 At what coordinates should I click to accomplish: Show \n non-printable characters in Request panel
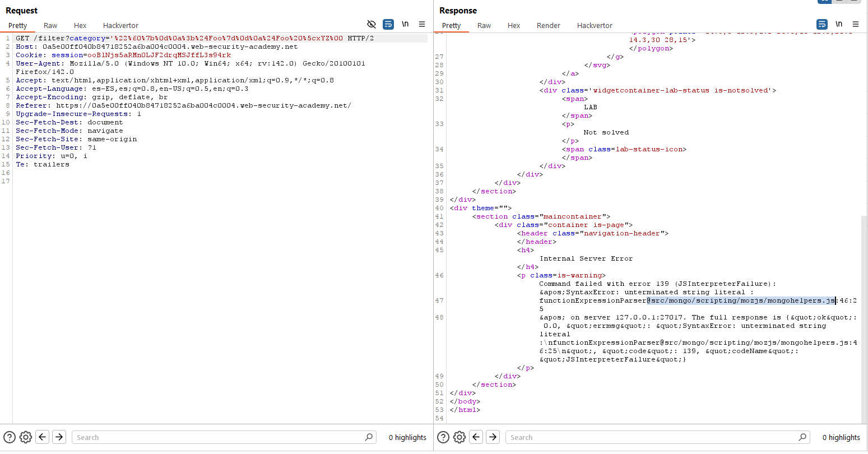[x=405, y=24]
